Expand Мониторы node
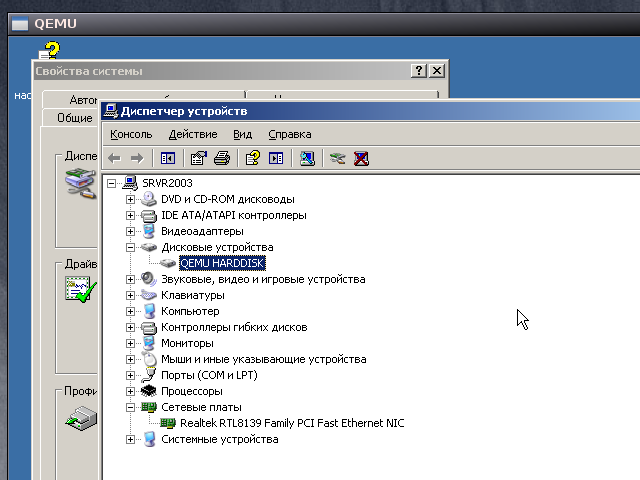This screenshot has height=480, width=640. [130, 343]
